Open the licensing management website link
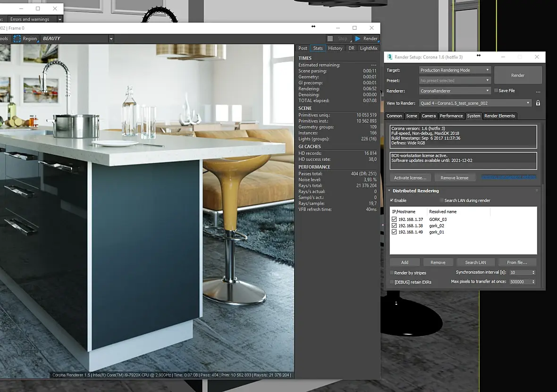 pos(509,177)
